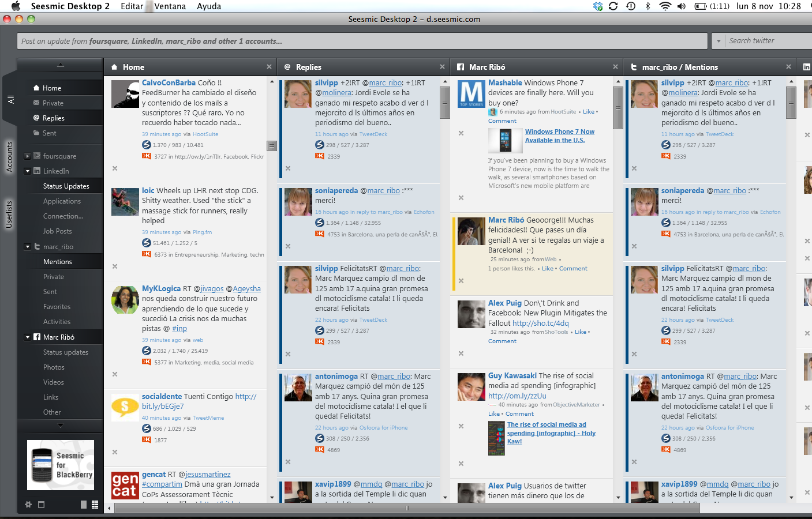The image size is (812, 519).
Task: Open the Seesmic Desktop 2 app menu
Action: 70,6
